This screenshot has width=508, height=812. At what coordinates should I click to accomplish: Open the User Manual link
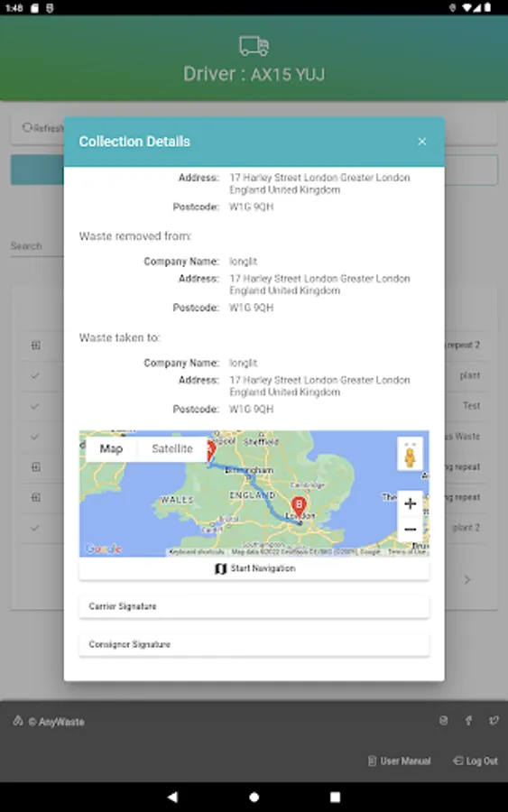(x=400, y=761)
